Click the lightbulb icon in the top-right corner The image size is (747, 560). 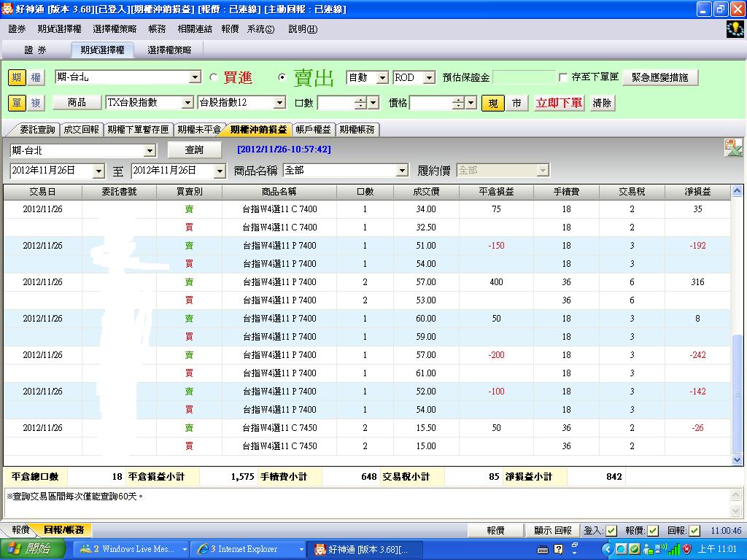pyautogui.click(x=735, y=29)
